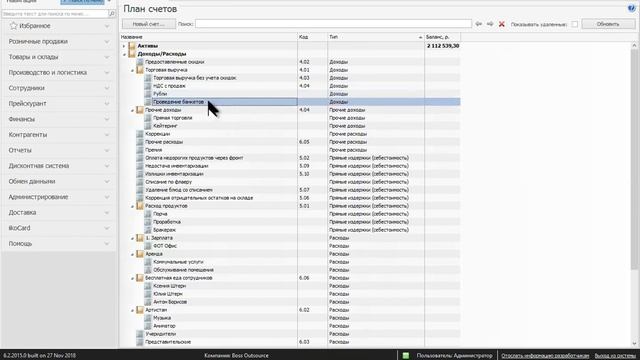The image size is (640, 360).
Task: Collapse the 1. Зарплата node arrow
Action: click(132, 238)
